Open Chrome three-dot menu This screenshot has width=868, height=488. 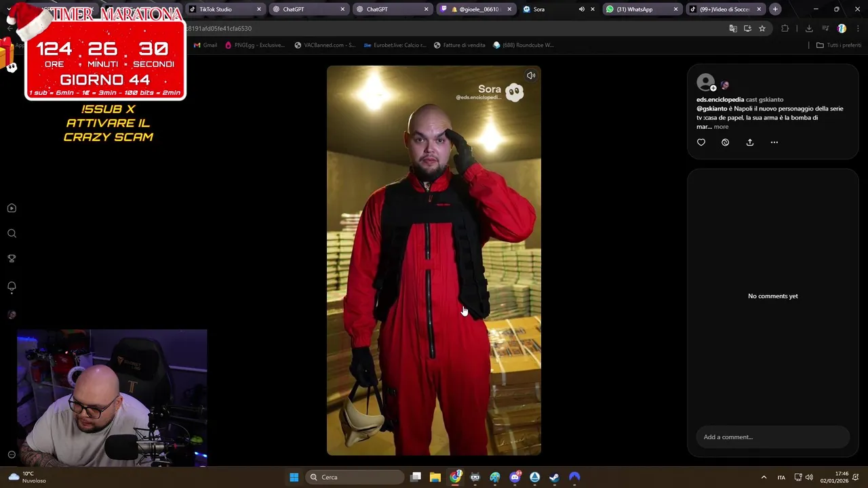click(858, 28)
